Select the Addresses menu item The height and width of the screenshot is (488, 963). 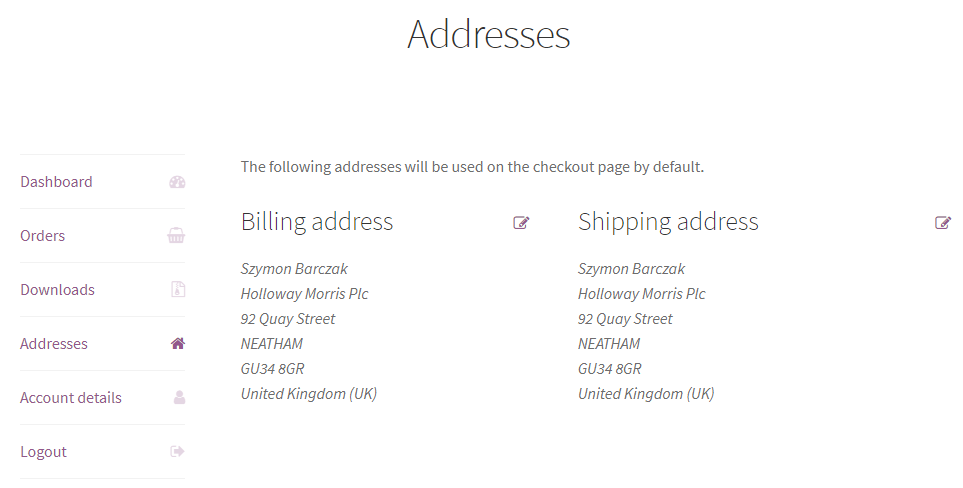coord(53,344)
